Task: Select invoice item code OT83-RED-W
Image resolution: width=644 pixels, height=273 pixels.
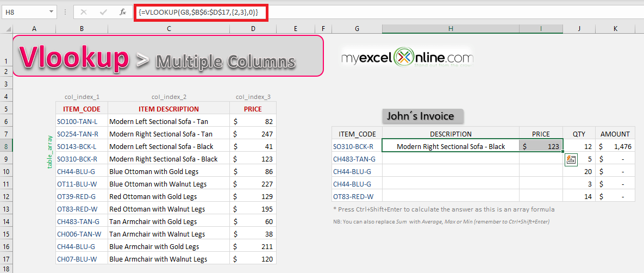Action: 357,196
